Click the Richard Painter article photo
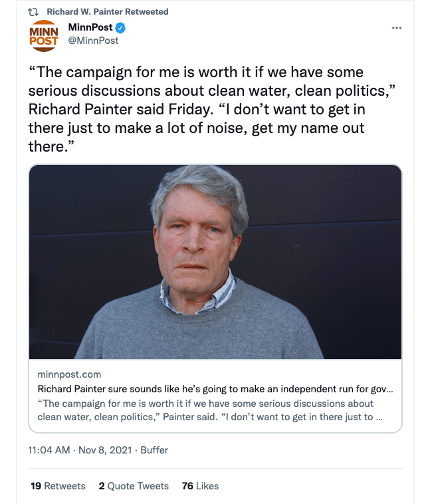The image size is (428, 504). pos(215,261)
